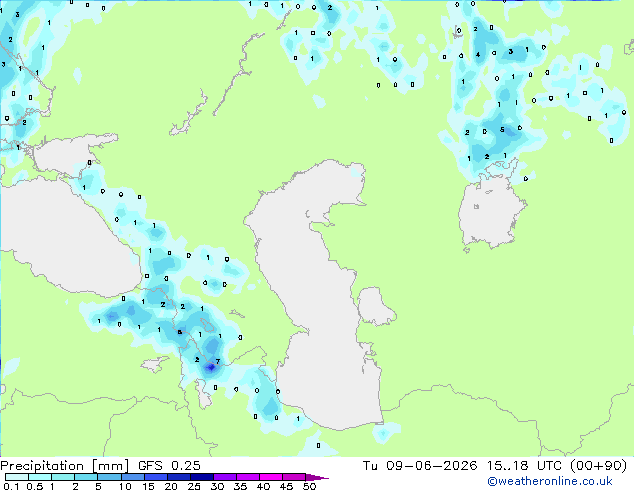Click the "0.5" legend scale label

tap(35, 486)
